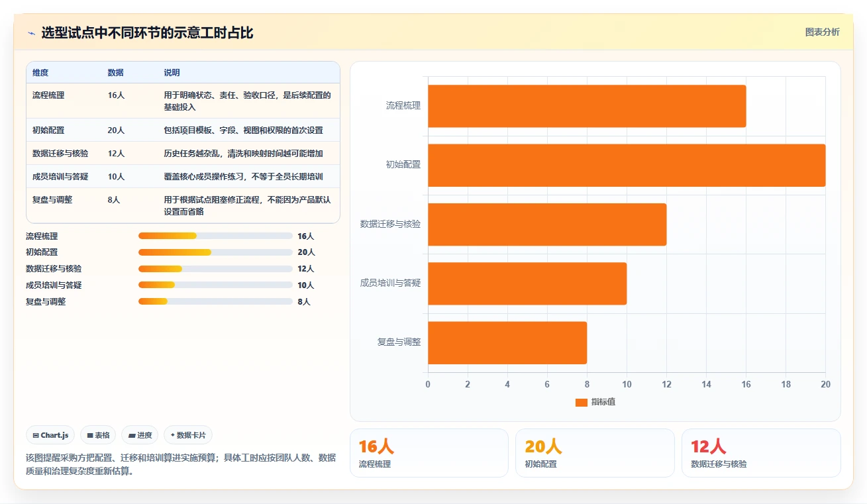
Task: Click the 初始配置 bar in chart
Action: [627, 165]
